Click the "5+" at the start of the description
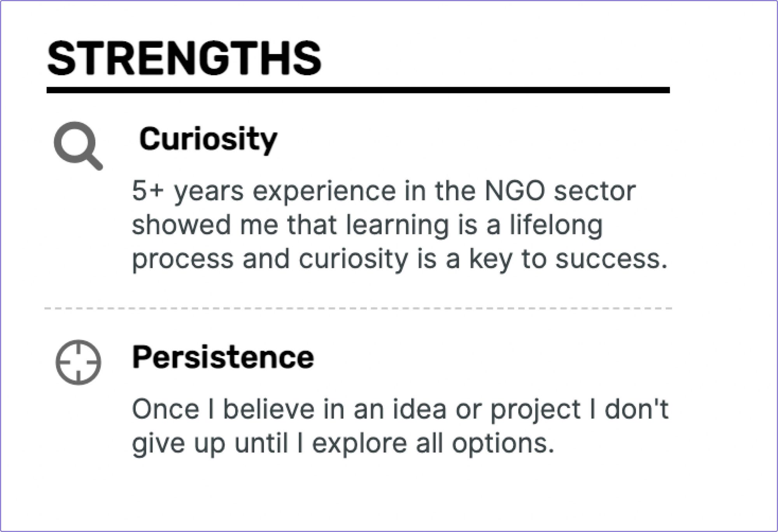Image resolution: width=778 pixels, height=532 pixels. 148,191
